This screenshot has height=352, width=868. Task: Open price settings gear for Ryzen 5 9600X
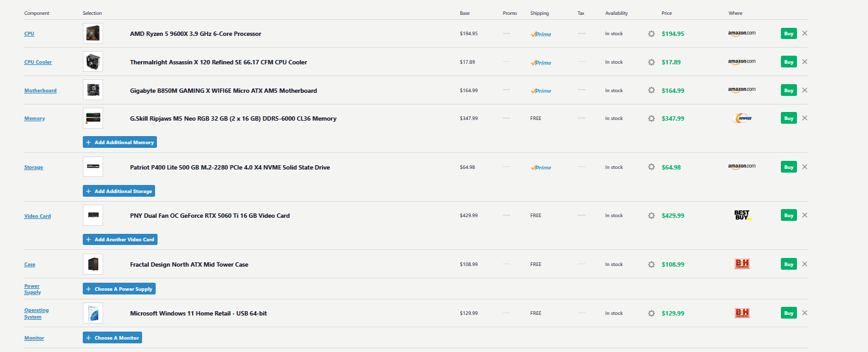651,33
